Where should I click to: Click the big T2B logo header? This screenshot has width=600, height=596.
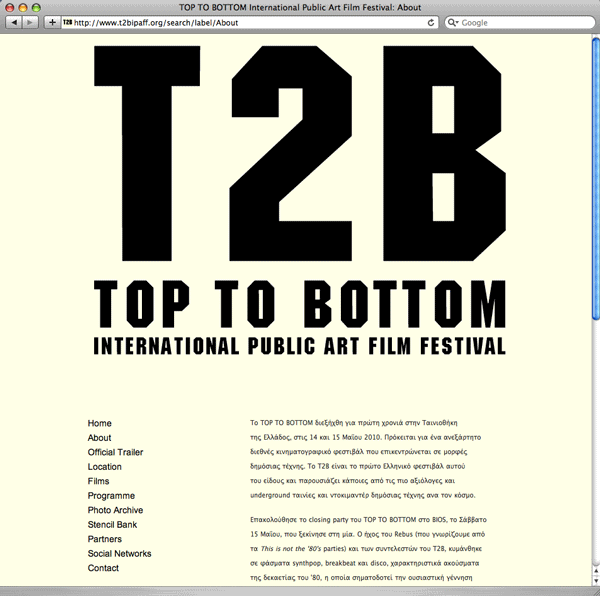coord(300,153)
